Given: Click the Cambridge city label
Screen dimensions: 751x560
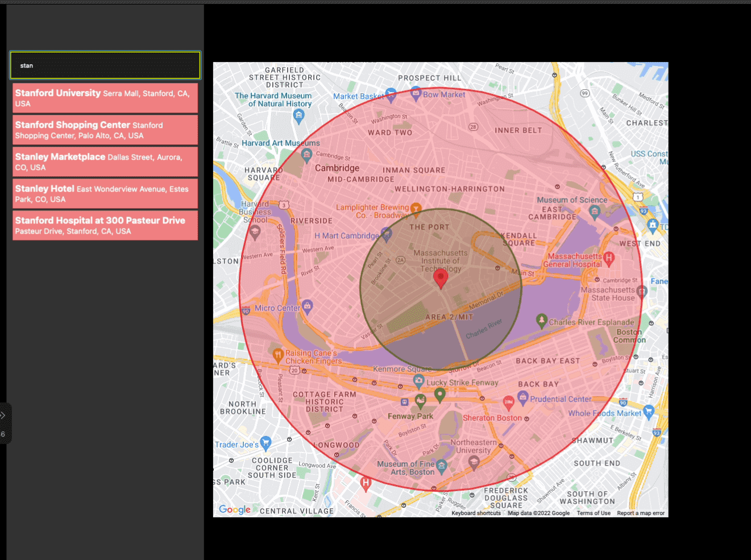Looking at the screenshot, I should point(337,168).
